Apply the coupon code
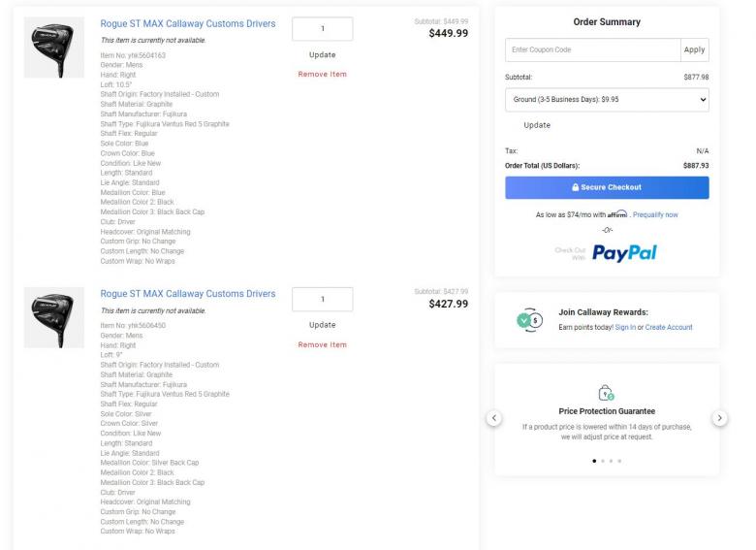 click(x=695, y=49)
